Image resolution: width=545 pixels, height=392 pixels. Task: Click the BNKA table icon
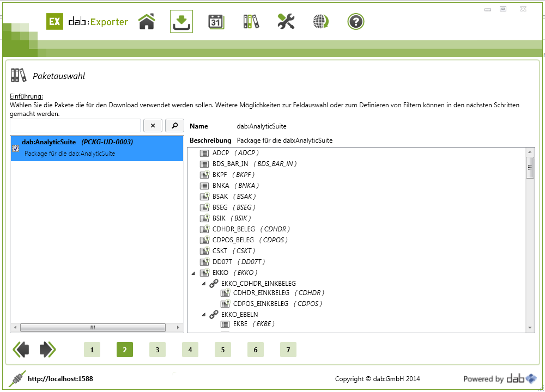(x=204, y=186)
